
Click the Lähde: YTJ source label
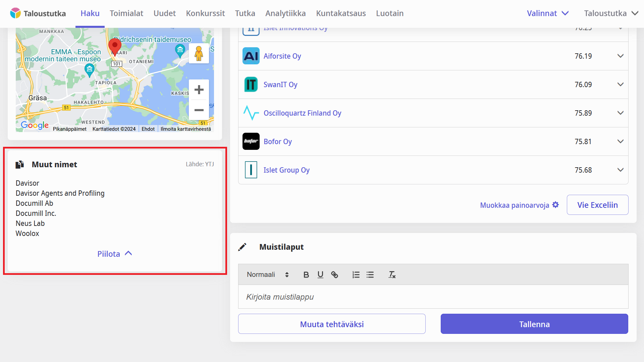click(x=200, y=164)
